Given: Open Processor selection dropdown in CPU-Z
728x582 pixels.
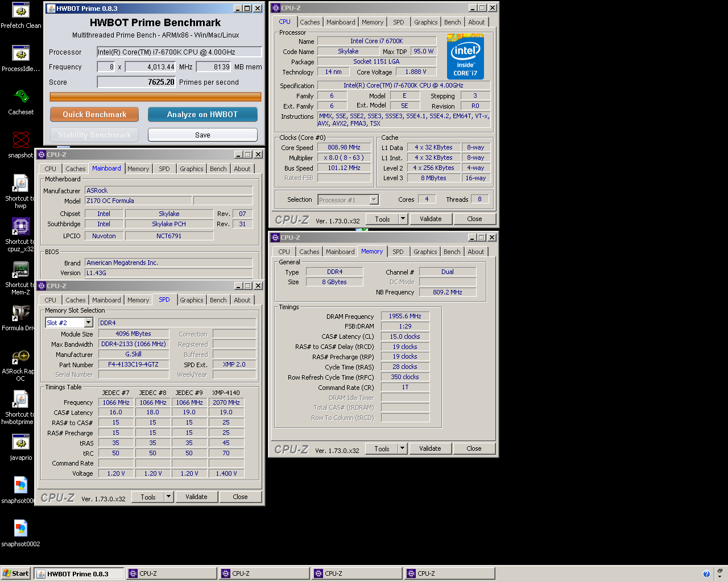Looking at the screenshot, I should [374, 199].
